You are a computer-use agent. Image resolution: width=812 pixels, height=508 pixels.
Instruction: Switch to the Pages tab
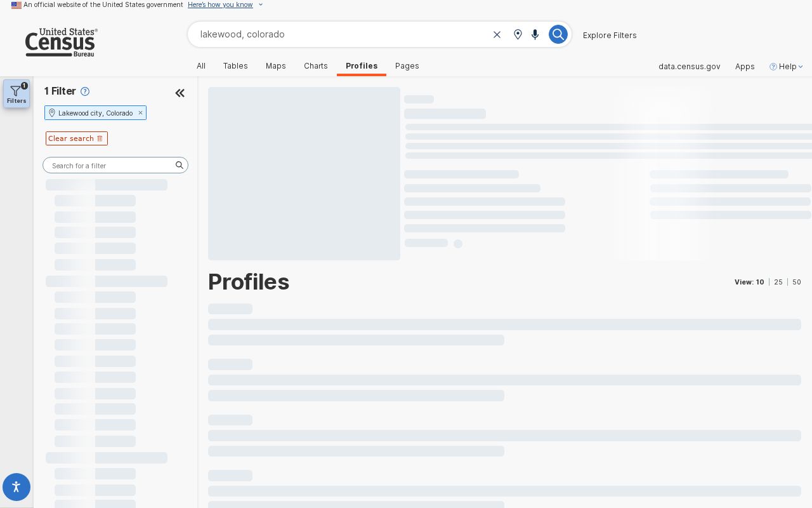tap(407, 66)
